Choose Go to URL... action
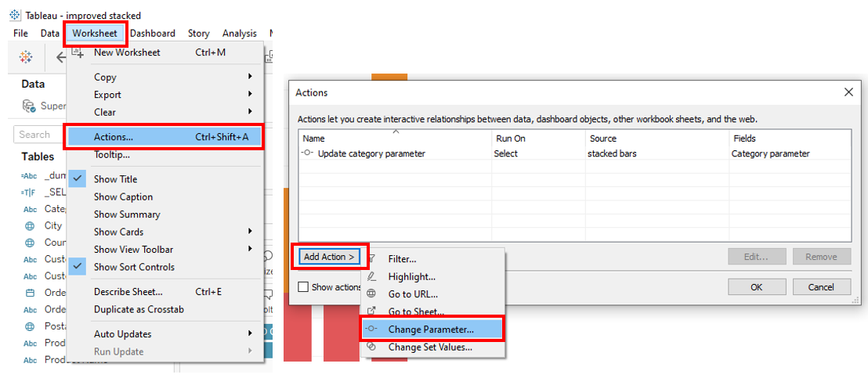 tap(432, 294)
